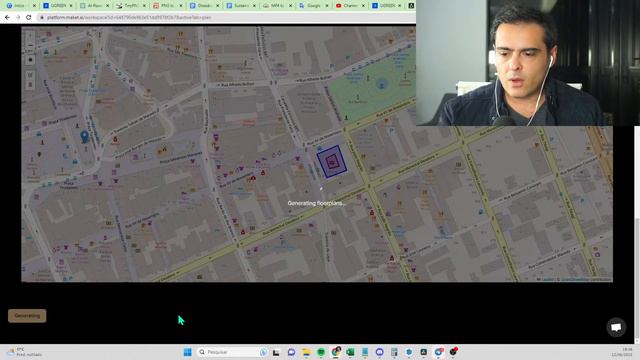Screen dimensions: 640x360
Task: Click the blue location pin marker
Action: [x=84, y=136]
